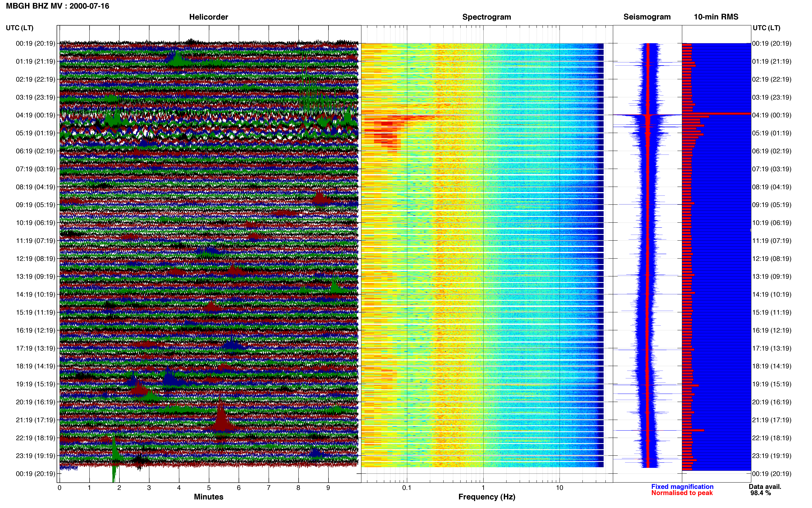Viewport: 812px width, 508px height.
Task: Click right time label '04:19 (00:19)'
Action: click(x=772, y=115)
